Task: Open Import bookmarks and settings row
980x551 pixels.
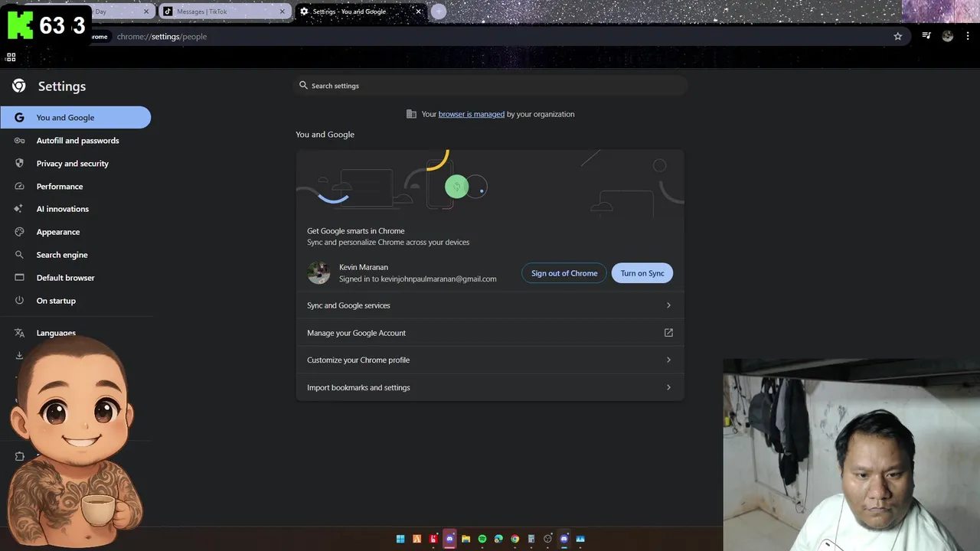Action: tap(490, 387)
